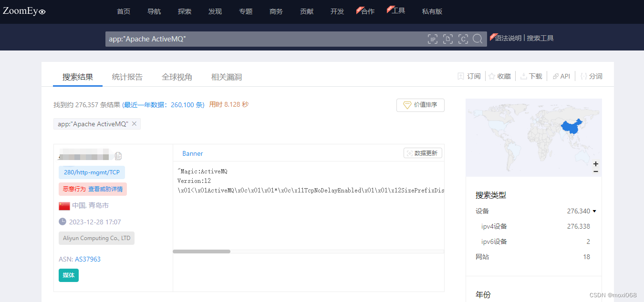Screen dimensions: 644x302
Task: Open 合作 menu
Action: click(368, 11)
